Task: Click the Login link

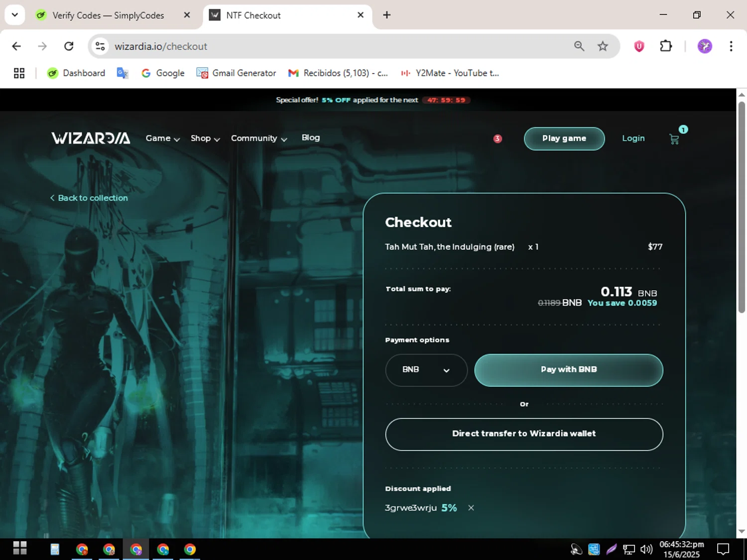Action: 633,138
